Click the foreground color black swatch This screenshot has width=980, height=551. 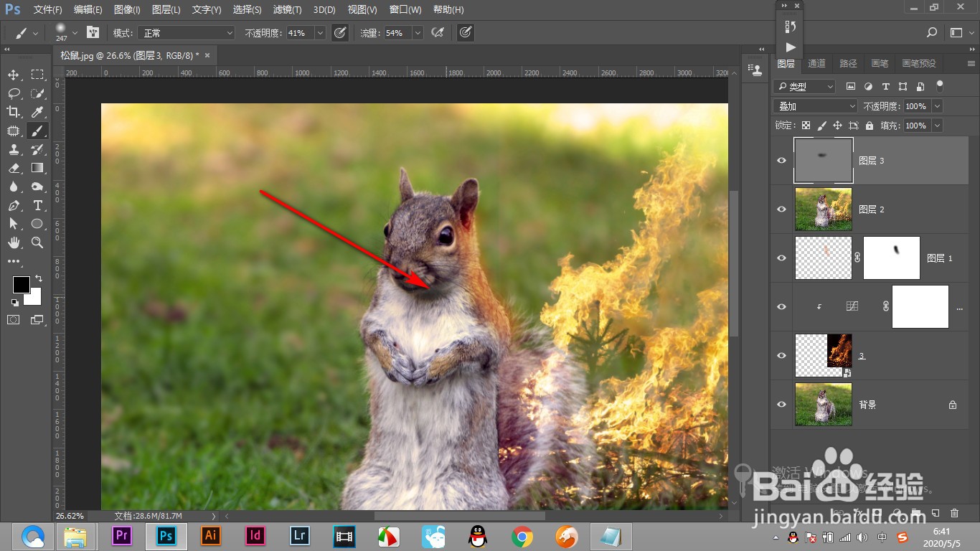coord(21,285)
